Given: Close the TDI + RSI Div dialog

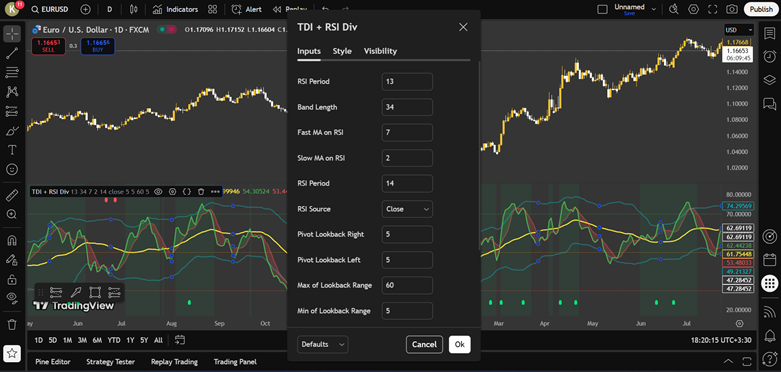Looking at the screenshot, I should tap(463, 27).
